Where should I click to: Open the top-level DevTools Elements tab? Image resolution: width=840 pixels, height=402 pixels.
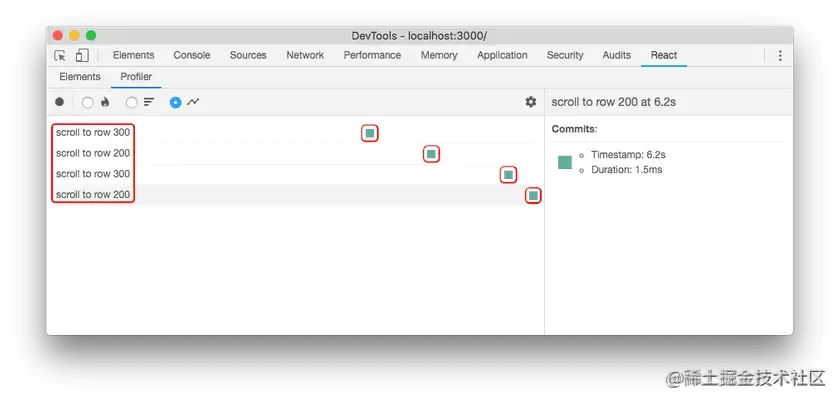click(x=133, y=55)
